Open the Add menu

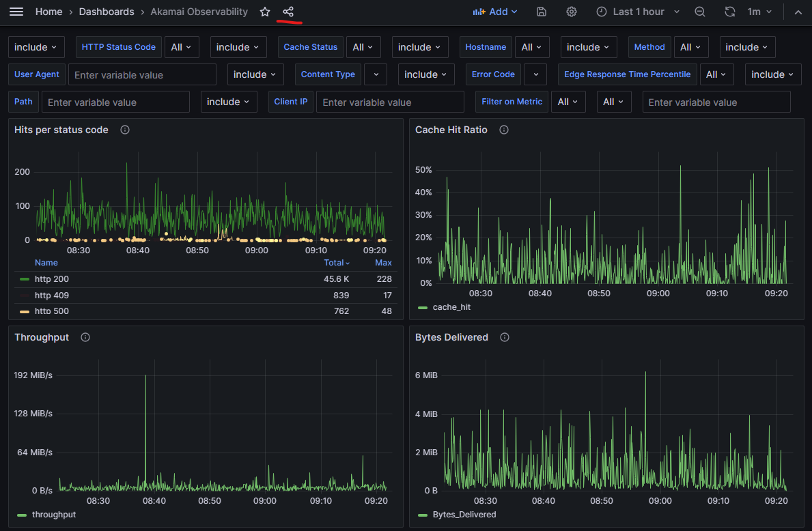click(496, 12)
